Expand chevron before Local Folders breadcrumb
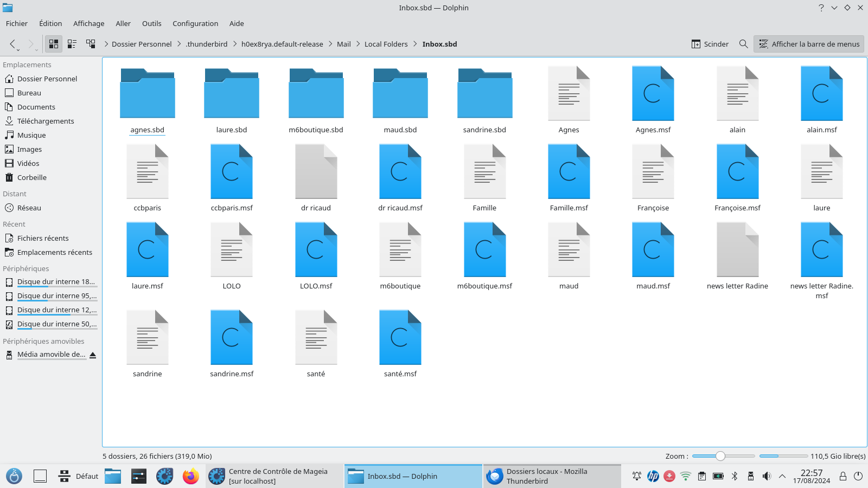 (358, 44)
